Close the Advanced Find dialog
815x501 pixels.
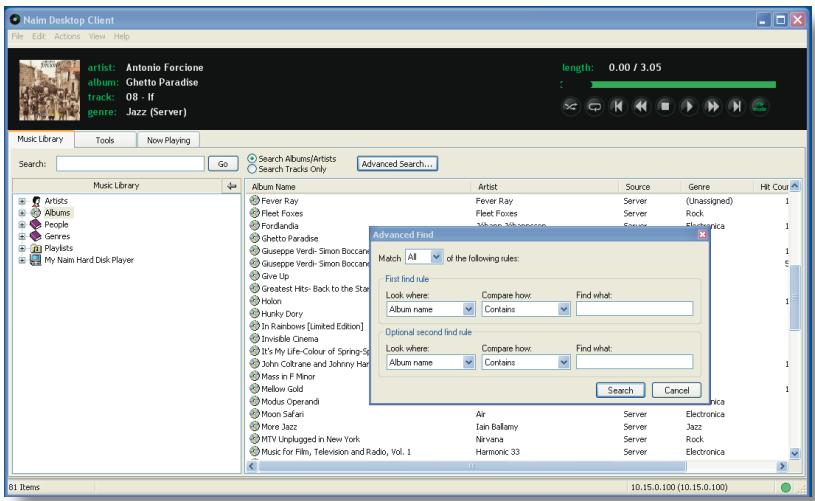pyautogui.click(x=702, y=234)
